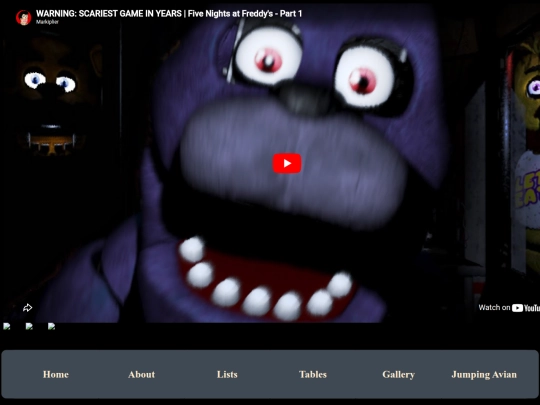Click the first broken image icon

pos(7,326)
